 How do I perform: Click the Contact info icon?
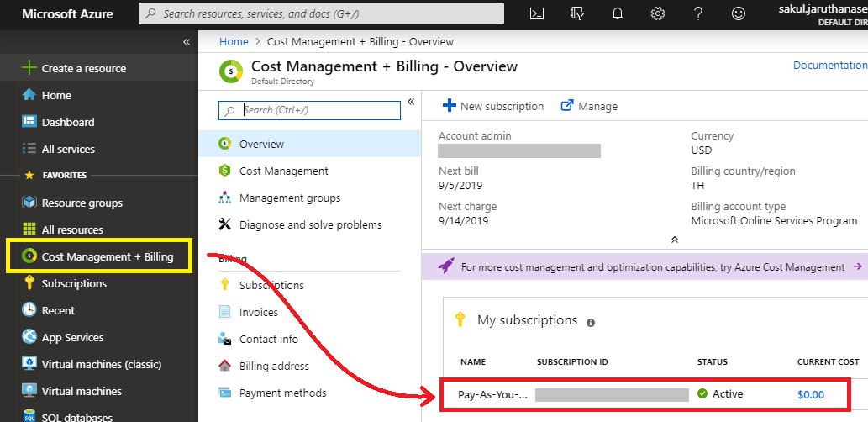tap(224, 339)
